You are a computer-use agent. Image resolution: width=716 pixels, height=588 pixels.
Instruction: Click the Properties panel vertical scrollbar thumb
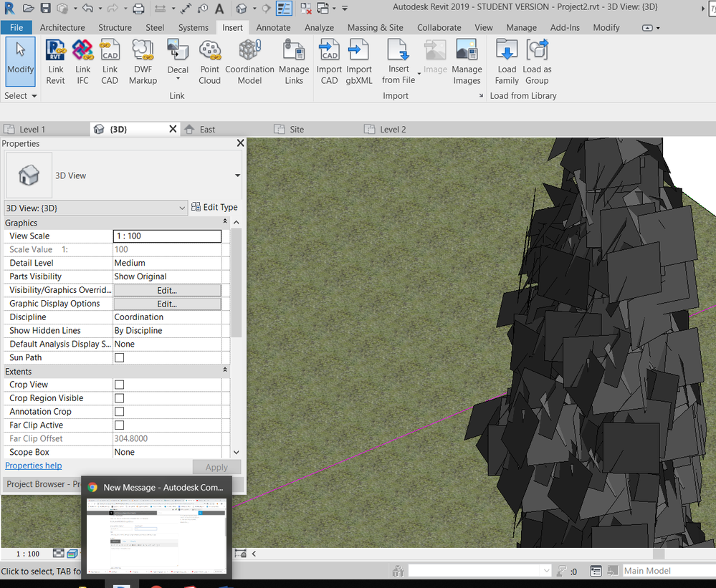click(x=236, y=283)
